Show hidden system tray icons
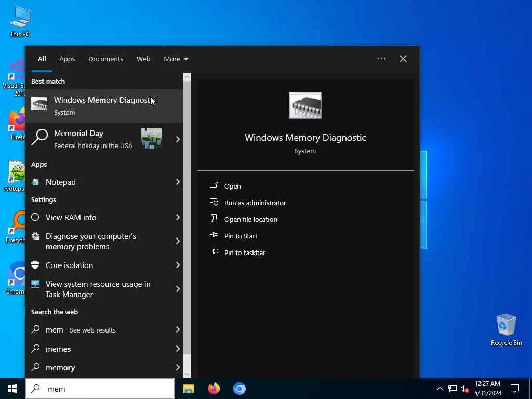The width and height of the screenshot is (532, 399). pos(440,389)
